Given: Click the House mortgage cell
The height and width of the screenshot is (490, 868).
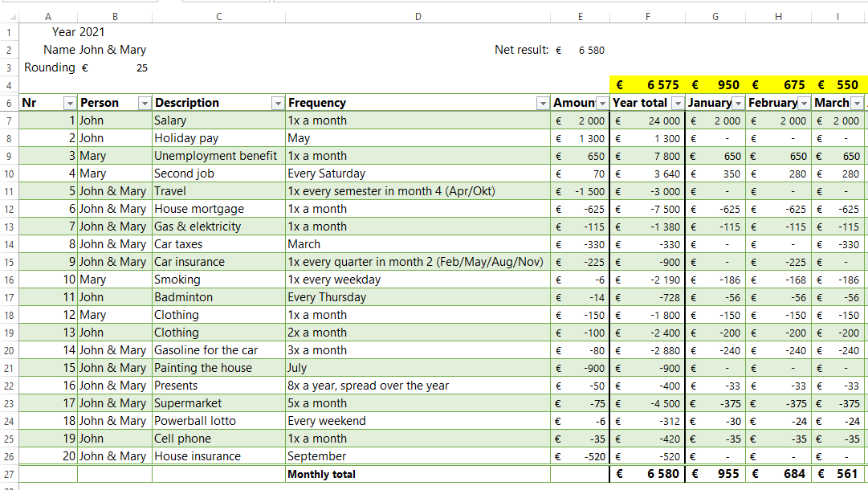Looking at the screenshot, I should click(x=218, y=210).
